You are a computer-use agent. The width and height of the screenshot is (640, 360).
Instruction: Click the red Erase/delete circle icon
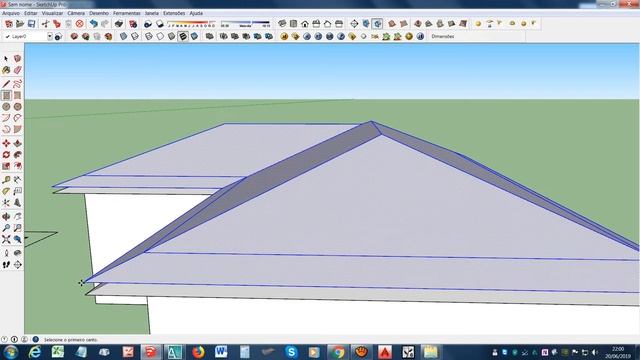click(80, 24)
